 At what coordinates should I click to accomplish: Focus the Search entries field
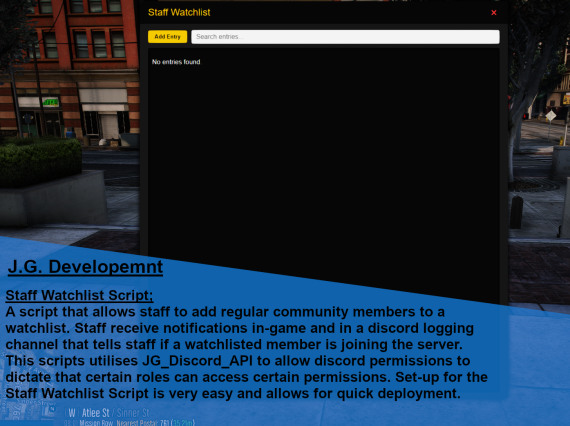coord(345,37)
